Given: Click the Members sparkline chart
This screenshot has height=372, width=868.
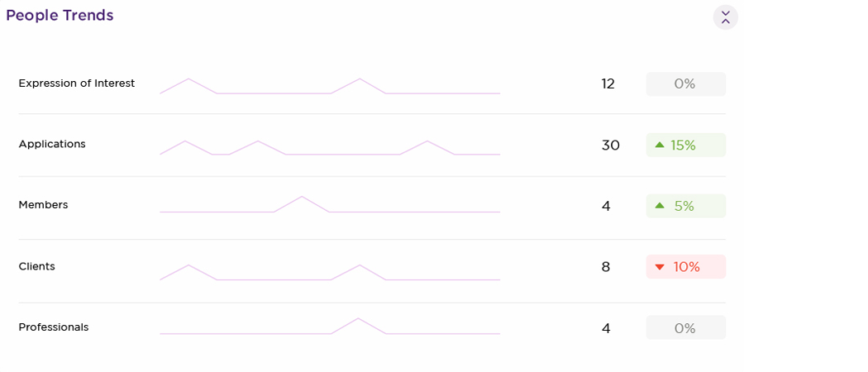Looking at the screenshot, I should (x=330, y=205).
